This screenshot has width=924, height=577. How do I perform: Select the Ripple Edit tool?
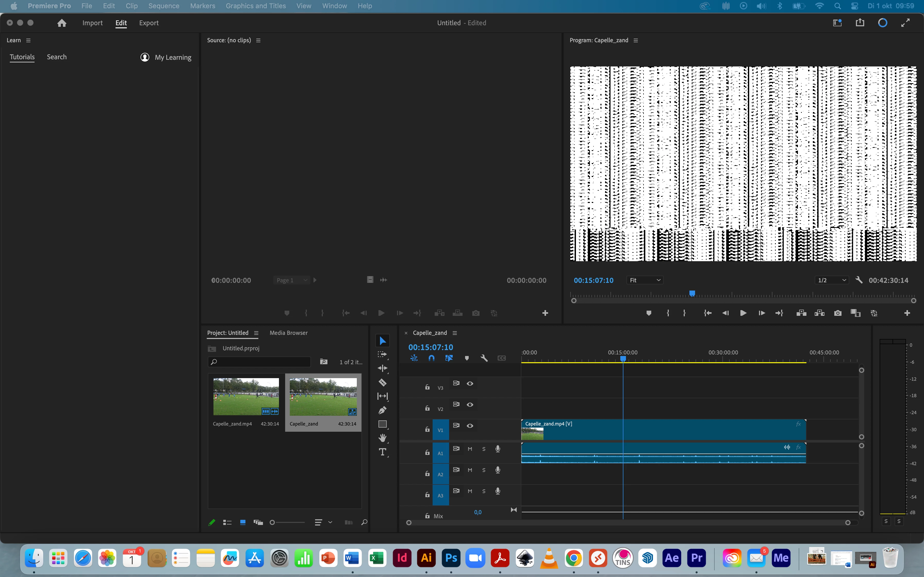[382, 368]
